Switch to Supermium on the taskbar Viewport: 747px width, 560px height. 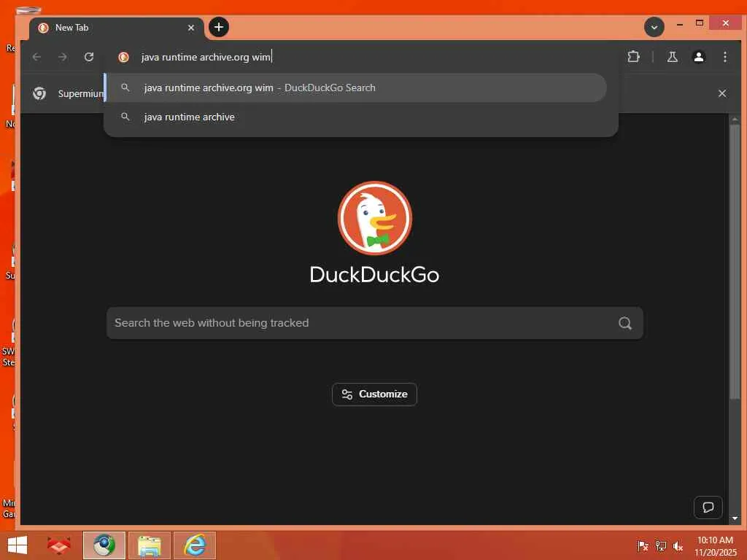(104, 545)
